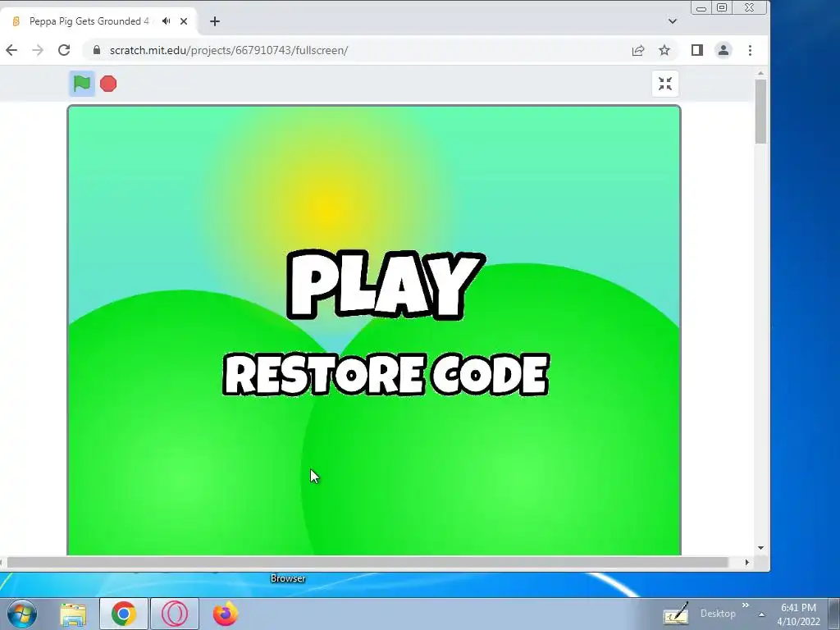
Task: Open the clock showing 6:41 PM
Action: click(798, 614)
